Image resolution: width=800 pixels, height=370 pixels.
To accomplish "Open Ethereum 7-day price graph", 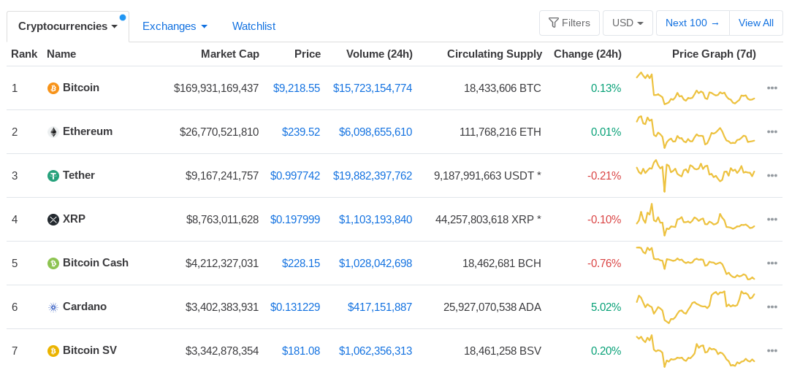I will [695, 132].
